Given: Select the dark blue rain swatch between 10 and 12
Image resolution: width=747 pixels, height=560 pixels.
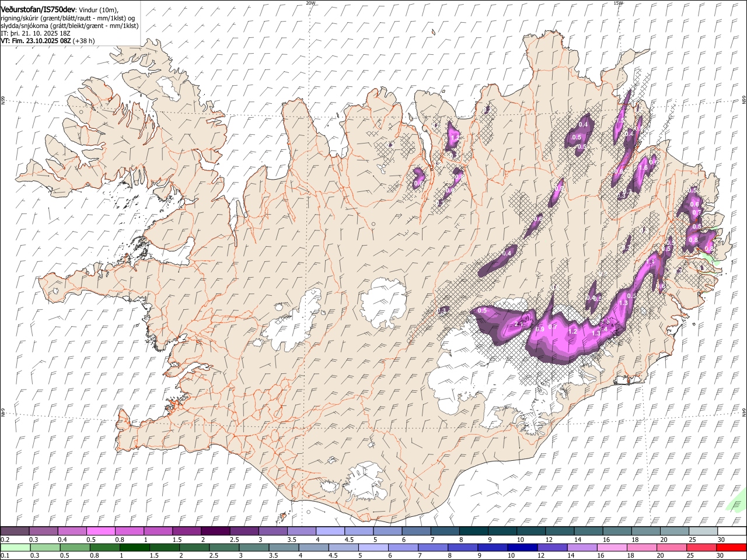Looking at the screenshot, I should click(x=523, y=547).
